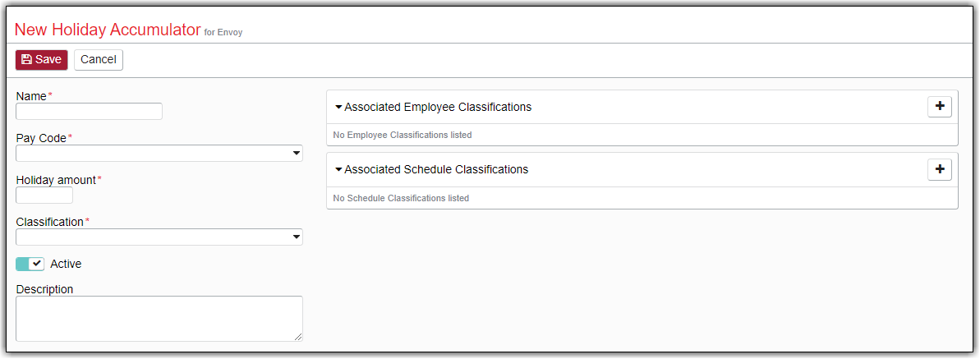The image size is (980, 359).
Task: Click the Description box resize handle
Action: point(298,337)
